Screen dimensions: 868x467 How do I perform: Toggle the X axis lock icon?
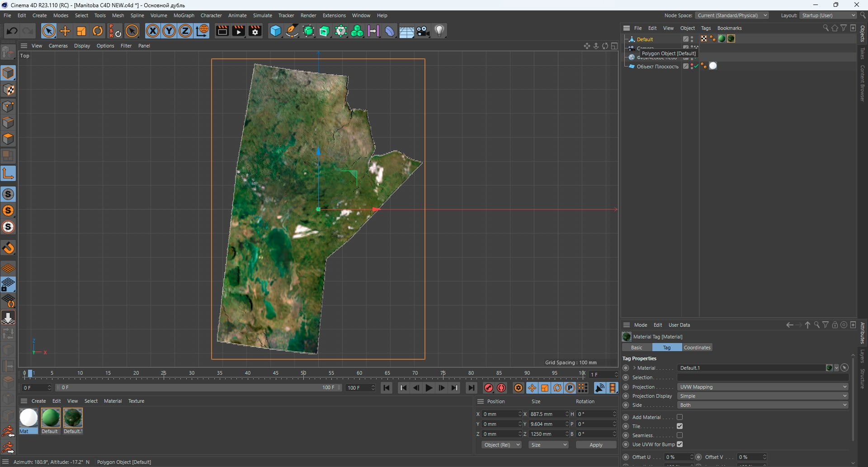tap(153, 31)
